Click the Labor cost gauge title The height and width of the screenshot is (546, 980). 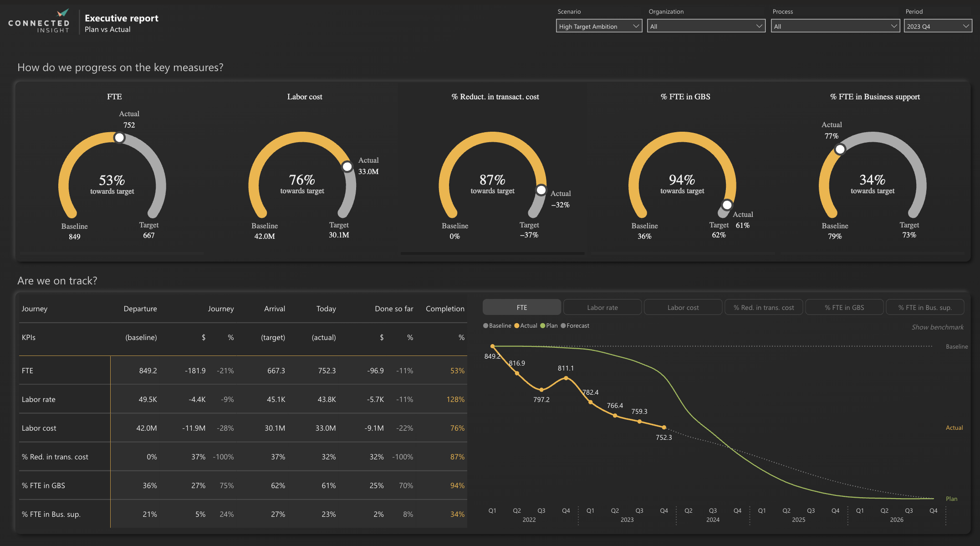[305, 97]
